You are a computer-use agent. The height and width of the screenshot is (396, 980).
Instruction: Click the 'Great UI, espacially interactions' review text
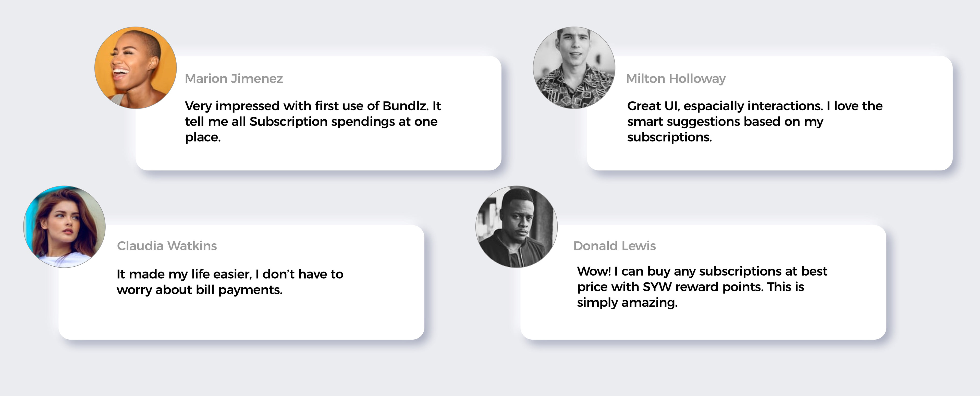click(x=755, y=121)
